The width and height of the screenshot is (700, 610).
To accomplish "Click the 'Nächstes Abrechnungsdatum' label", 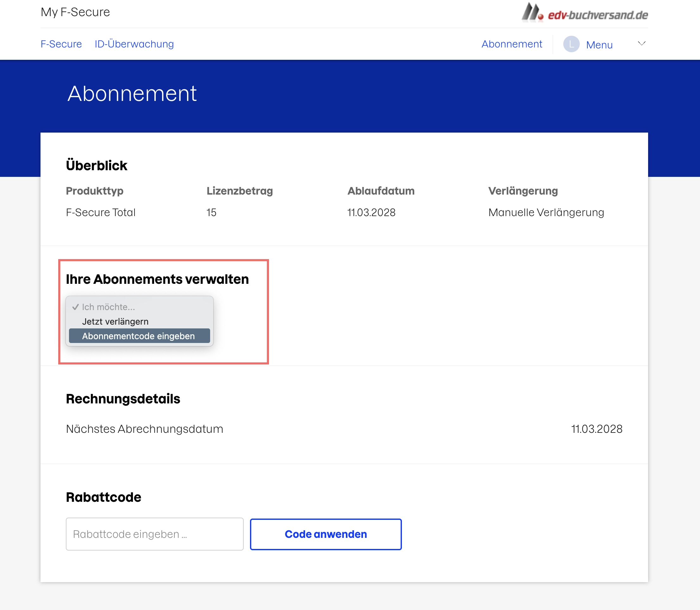I will (x=145, y=429).
